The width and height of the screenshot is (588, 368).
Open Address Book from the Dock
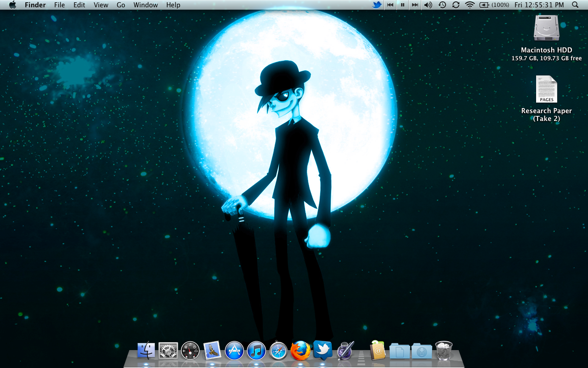(x=377, y=351)
